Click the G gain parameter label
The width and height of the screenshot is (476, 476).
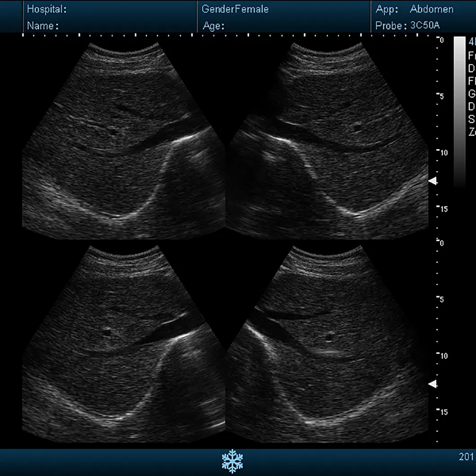pos(472,94)
